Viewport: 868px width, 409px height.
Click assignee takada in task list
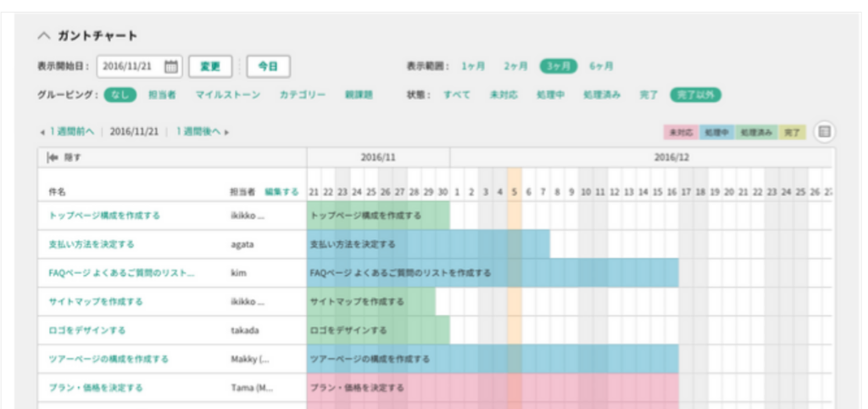pyautogui.click(x=245, y=331)
